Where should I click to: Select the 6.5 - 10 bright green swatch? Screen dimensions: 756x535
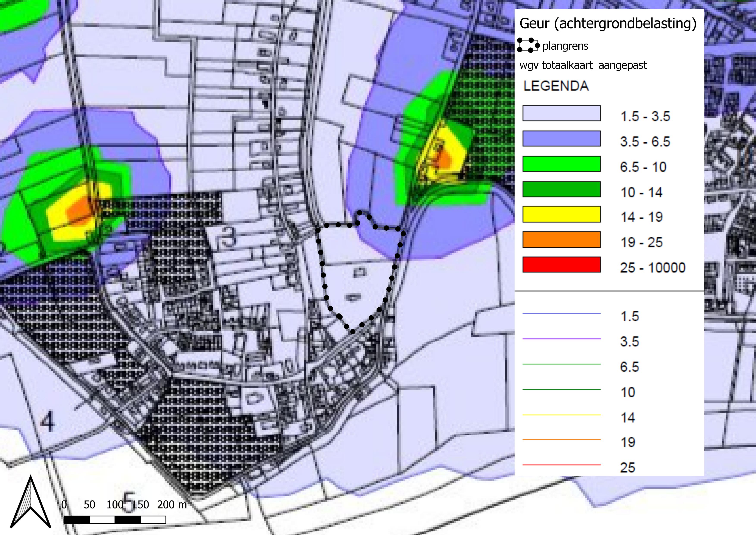coord(561,164)
